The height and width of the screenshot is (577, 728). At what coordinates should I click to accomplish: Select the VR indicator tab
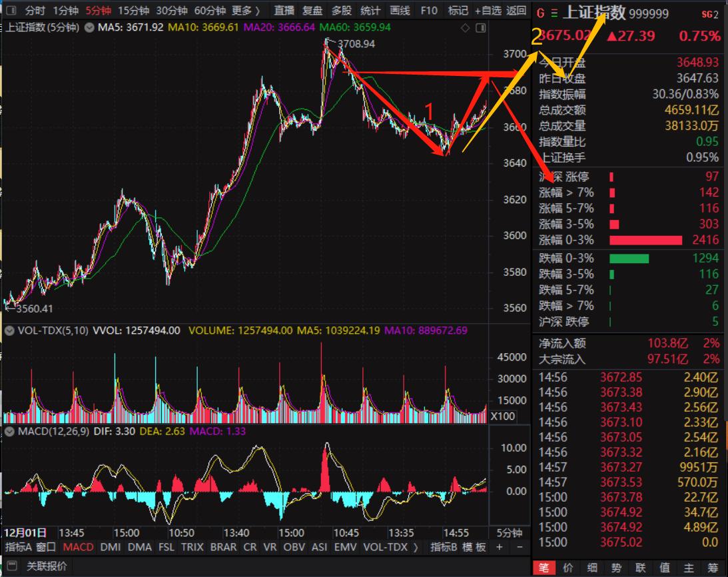click(x=270, y=547)
